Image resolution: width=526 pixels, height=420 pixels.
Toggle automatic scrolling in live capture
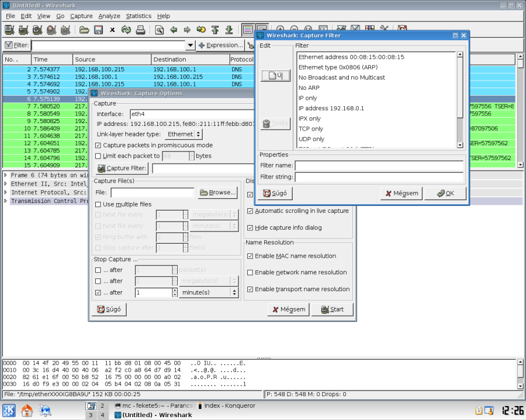[250, 211]
